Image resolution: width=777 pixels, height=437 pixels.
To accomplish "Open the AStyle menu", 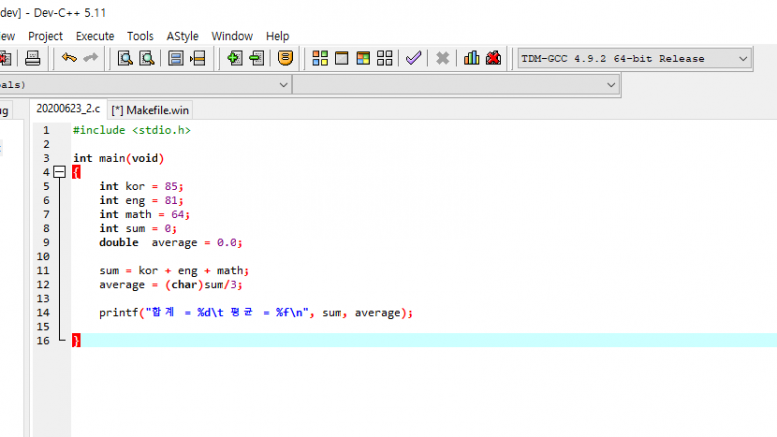I will pos(182,36).
